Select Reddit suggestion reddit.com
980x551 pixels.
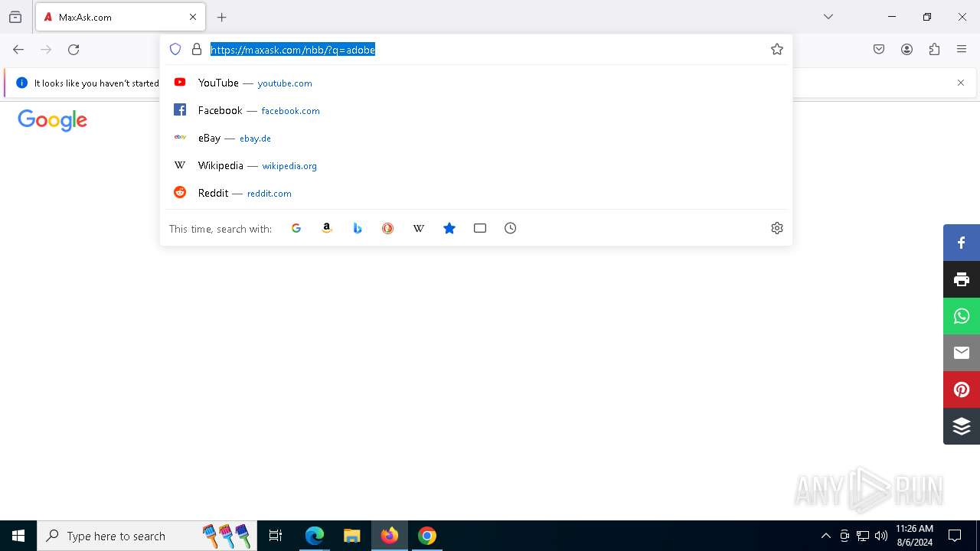coord(475,193)
